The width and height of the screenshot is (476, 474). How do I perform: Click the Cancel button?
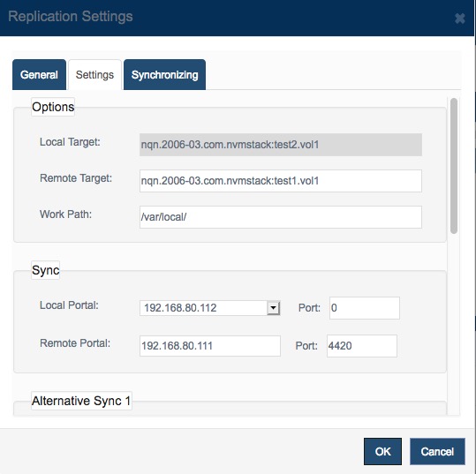pyautogui.click(x=437, y=452)
